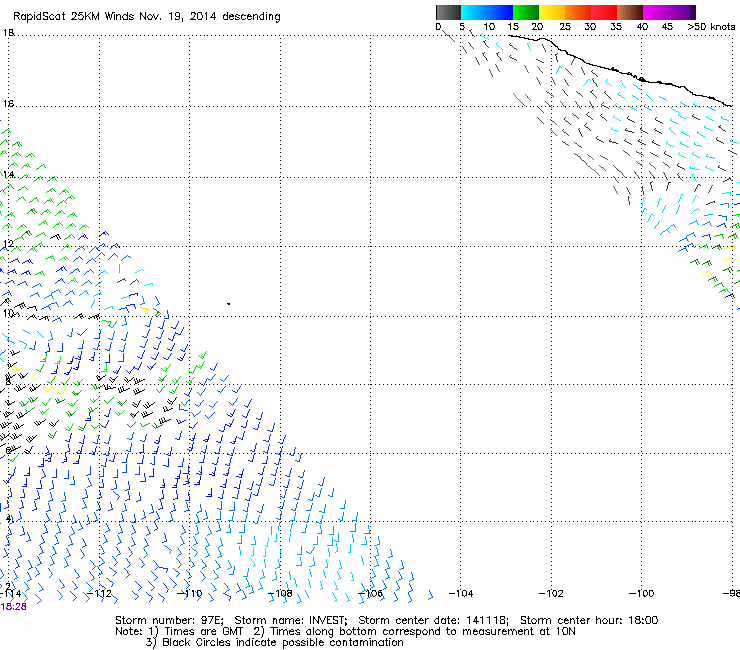740x650 pixels.
Task: Click the latitude label '12'
Action: 8,244
